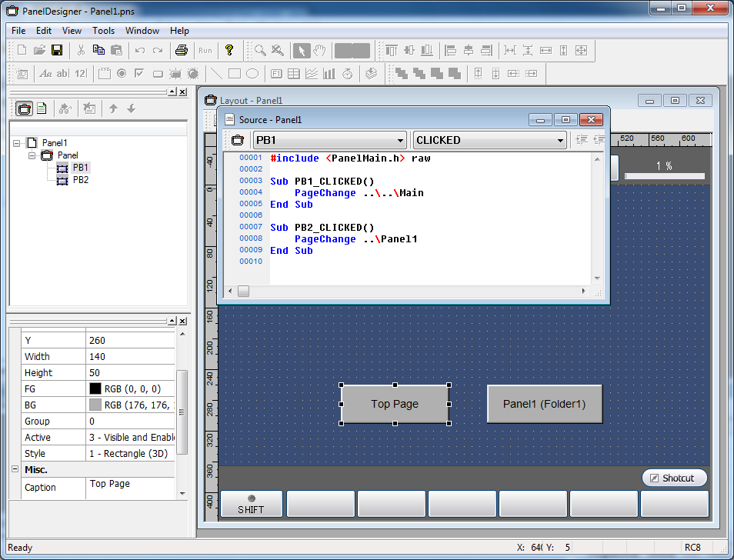This screenshot has height=560, width=734.
Task: Open the CLICKED event dropdown
Action: coord(559,140)
